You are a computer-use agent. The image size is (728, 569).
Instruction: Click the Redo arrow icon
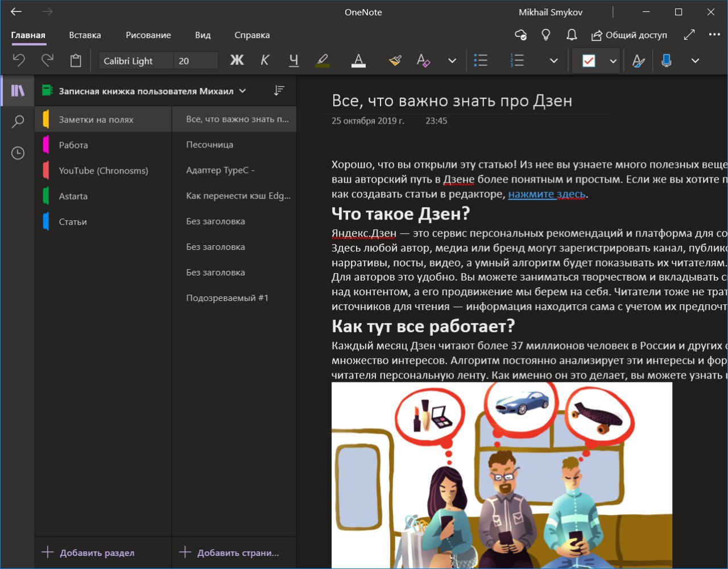tap(47, 60)
